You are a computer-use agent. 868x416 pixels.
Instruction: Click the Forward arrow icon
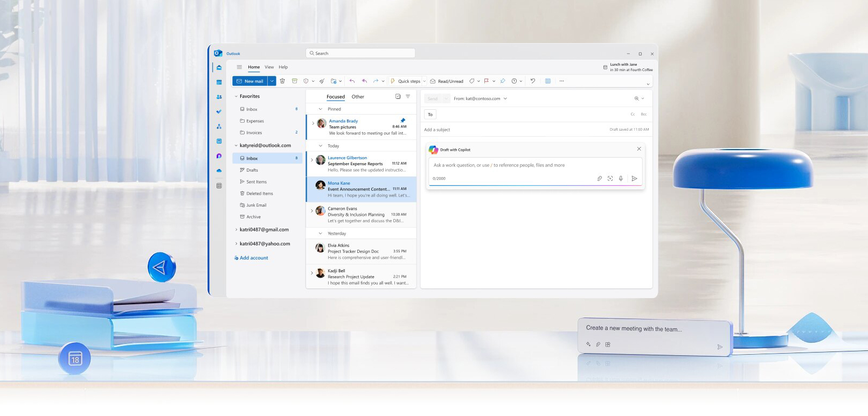tap(376, 81)
